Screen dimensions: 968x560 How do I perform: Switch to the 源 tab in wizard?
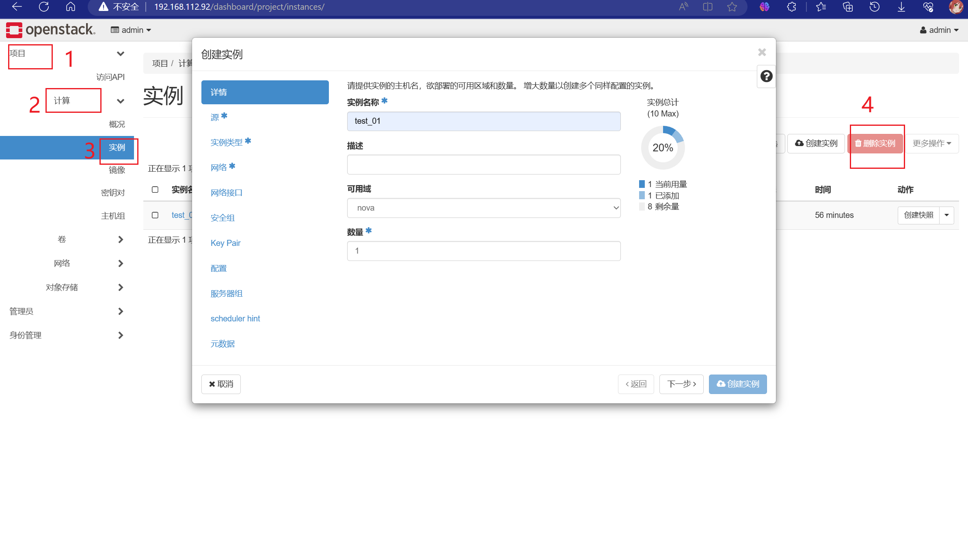point(215,117)
